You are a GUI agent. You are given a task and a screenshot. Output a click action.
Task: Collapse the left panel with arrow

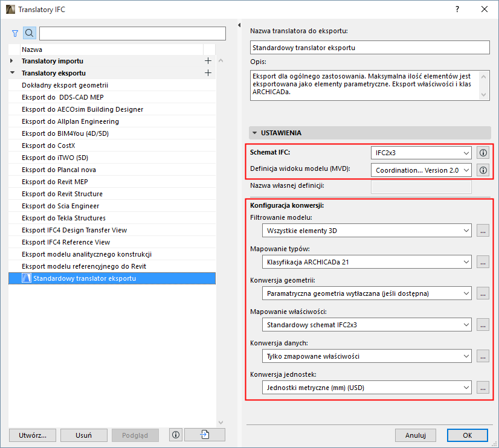[239, 25]
